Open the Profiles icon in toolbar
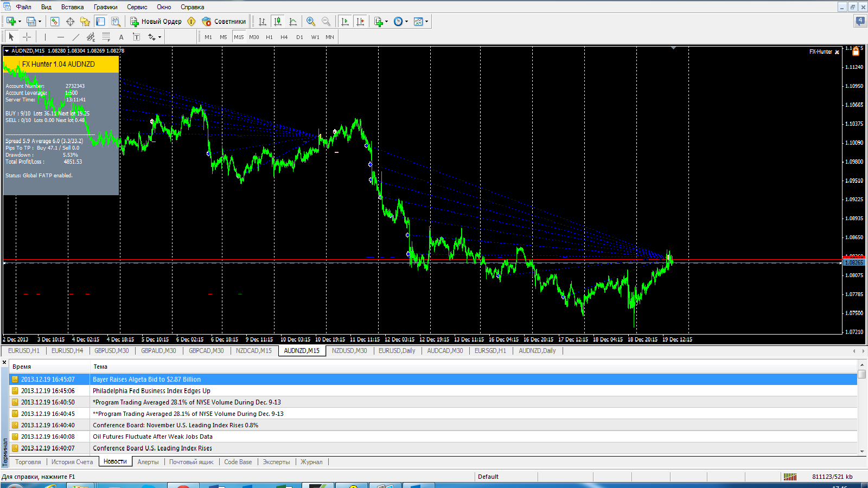868x488 pixels. [x=31, y=22]
